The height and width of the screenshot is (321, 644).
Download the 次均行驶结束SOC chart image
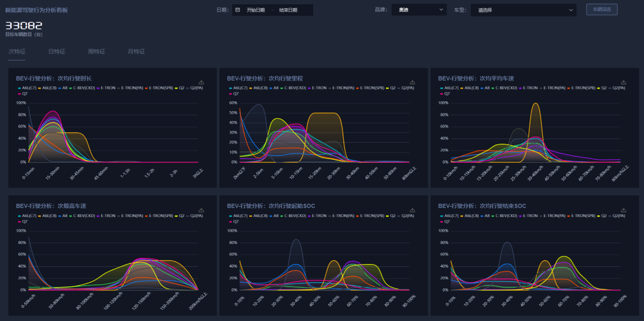pos(623,210)
